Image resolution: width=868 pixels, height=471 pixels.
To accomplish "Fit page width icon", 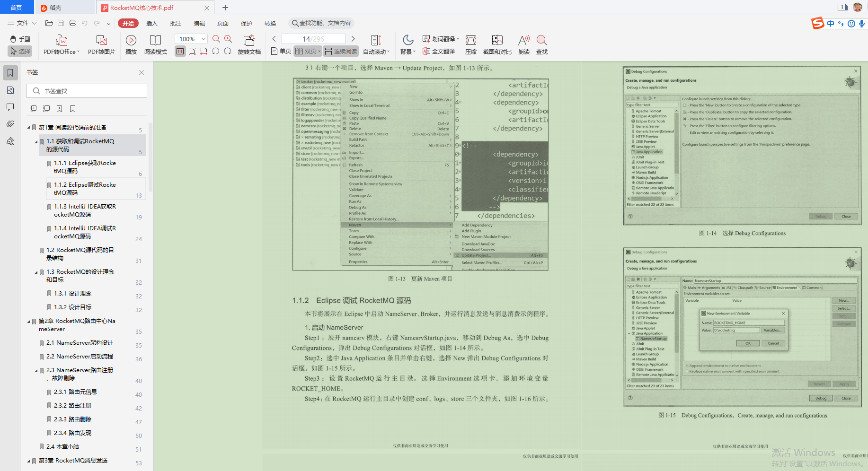I will coord(204,51).
